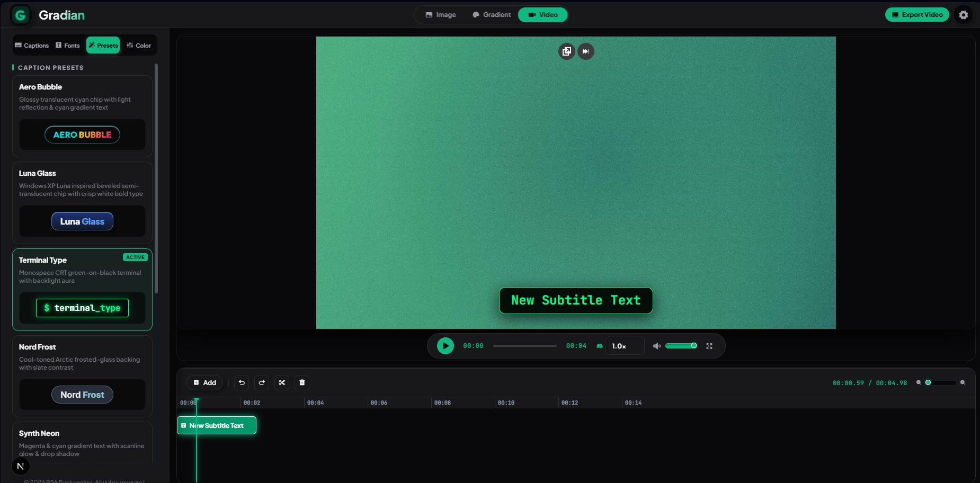Open the 1.0x playback speed dropdown
Viewport: 980px width, 483px height.
point(625,346)
